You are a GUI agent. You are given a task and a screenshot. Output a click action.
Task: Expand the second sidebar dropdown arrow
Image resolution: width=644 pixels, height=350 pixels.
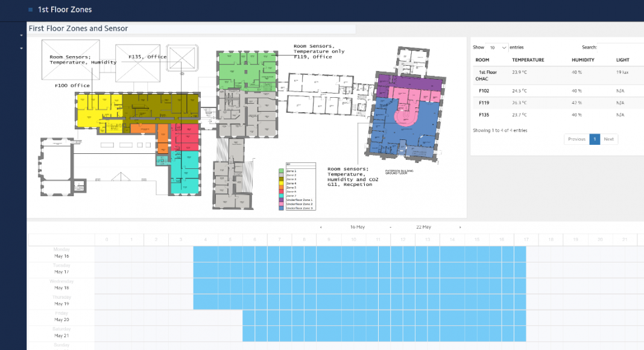[22, 48]
